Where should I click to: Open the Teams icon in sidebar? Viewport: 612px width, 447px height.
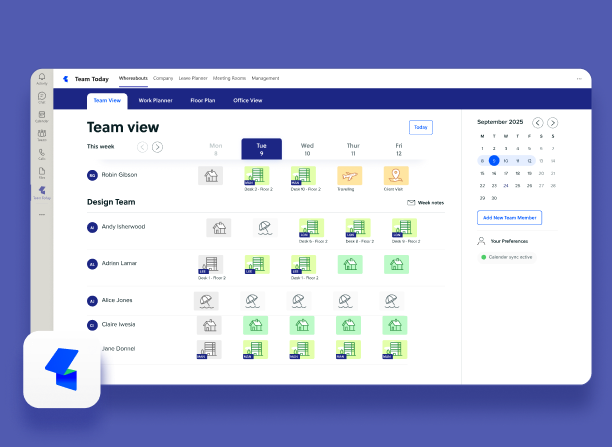(x=42, y=135)
